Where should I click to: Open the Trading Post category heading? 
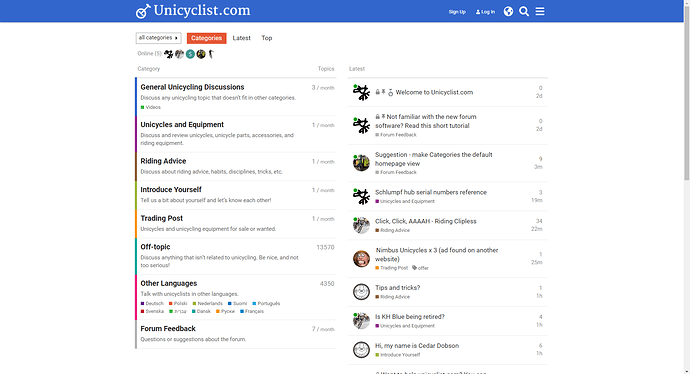click(161, 218)
